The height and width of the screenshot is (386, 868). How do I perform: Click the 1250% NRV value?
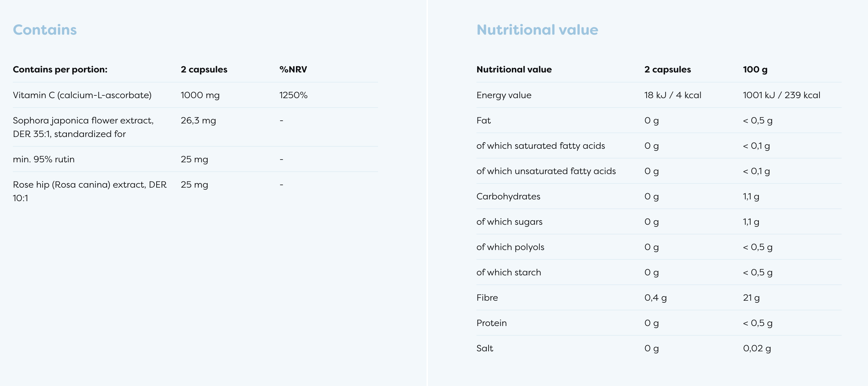pyautogui.click(x=293, y=95)
